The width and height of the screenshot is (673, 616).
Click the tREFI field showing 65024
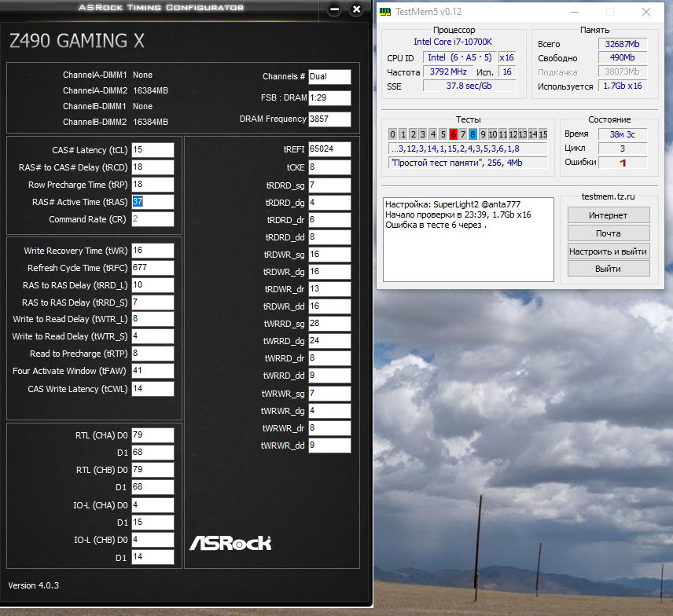point(329,148)
